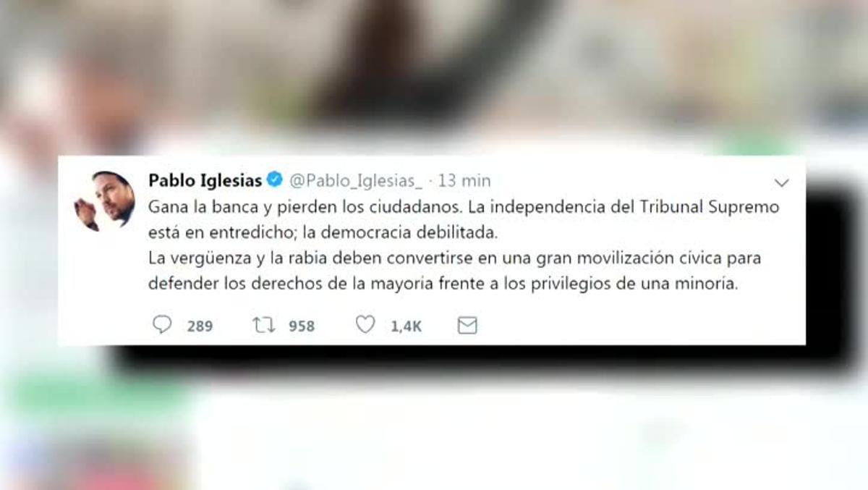Click the blue verified badge
868x490 pixels.
(276, 179)
